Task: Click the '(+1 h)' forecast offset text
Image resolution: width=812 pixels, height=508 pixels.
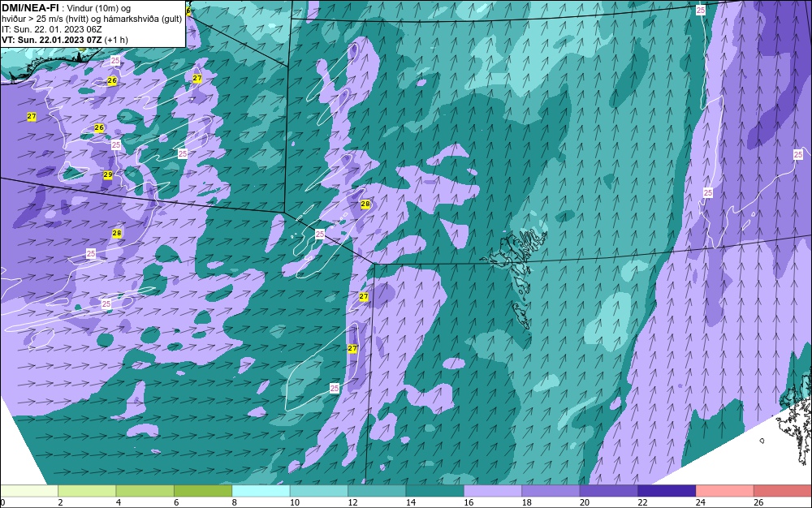Action: pos(116,40)
